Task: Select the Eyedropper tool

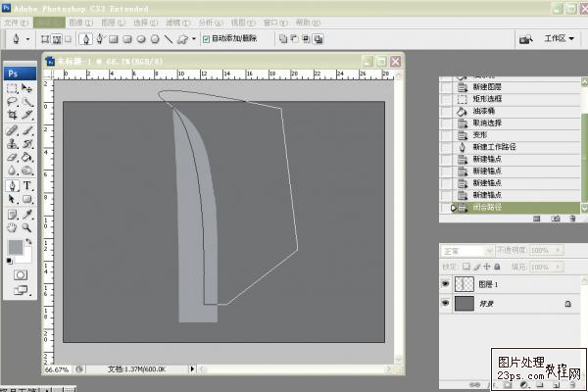Action: pos(27,215)
